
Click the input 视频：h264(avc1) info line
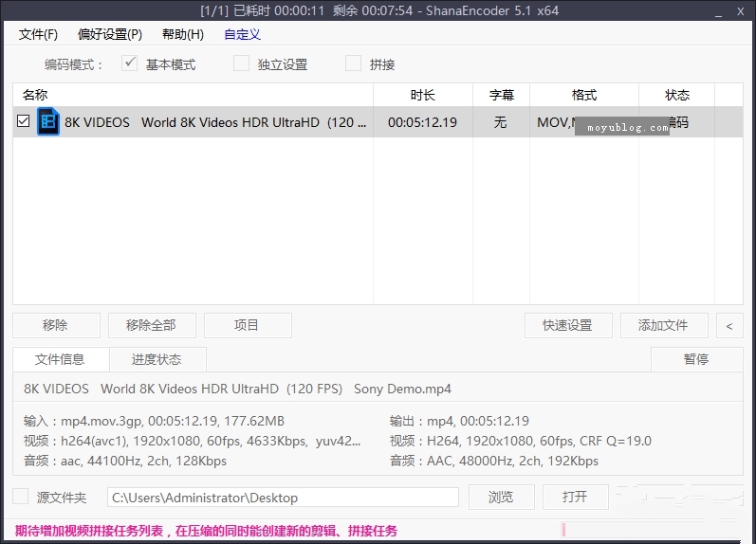(x=192, y=441)
